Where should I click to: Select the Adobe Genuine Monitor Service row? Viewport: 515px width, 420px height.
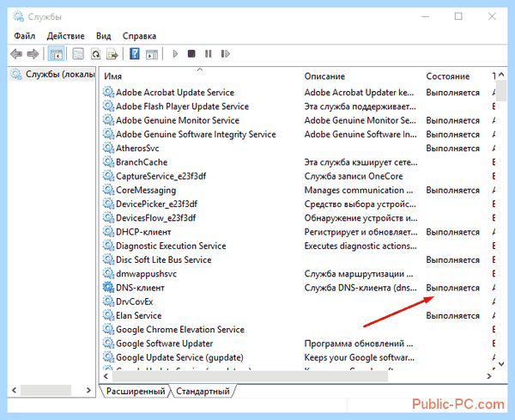pyautogui.click(x=297, y=120)
